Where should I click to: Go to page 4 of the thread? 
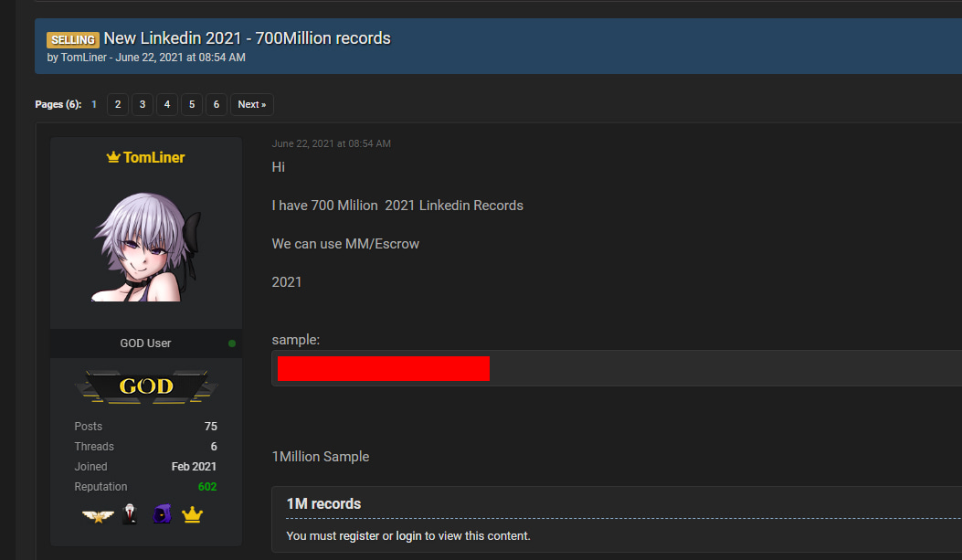click(x=167, y=104)
